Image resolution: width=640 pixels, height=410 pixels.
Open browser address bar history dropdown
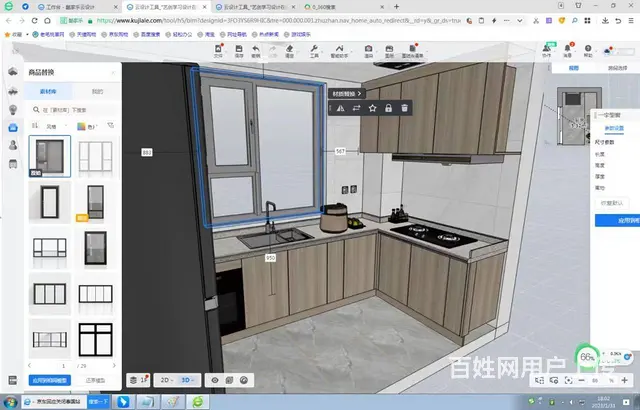[520, 20]
